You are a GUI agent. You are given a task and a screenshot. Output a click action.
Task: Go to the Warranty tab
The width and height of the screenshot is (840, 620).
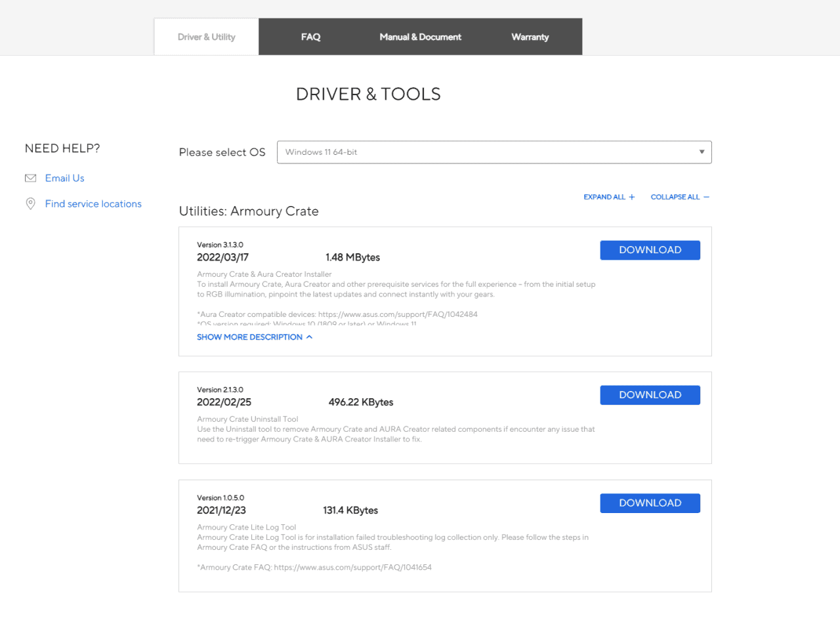[530, 37]
